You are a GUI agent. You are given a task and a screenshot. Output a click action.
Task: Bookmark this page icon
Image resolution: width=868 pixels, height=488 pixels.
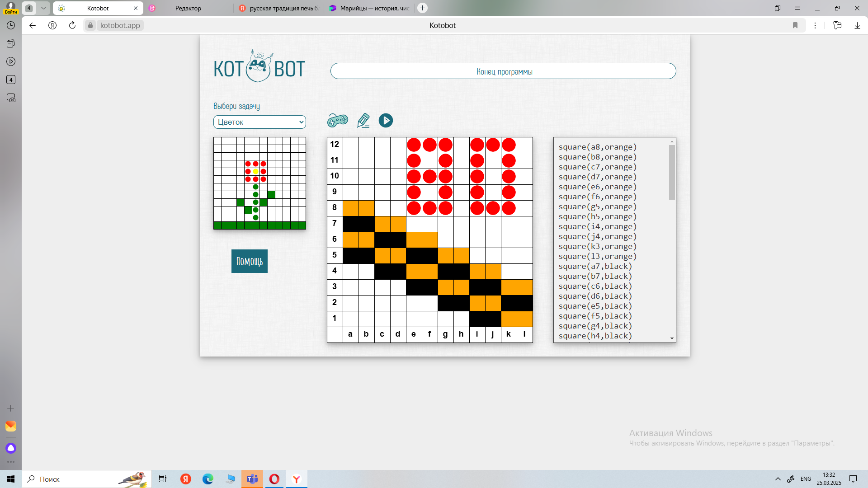pos(795,25)
